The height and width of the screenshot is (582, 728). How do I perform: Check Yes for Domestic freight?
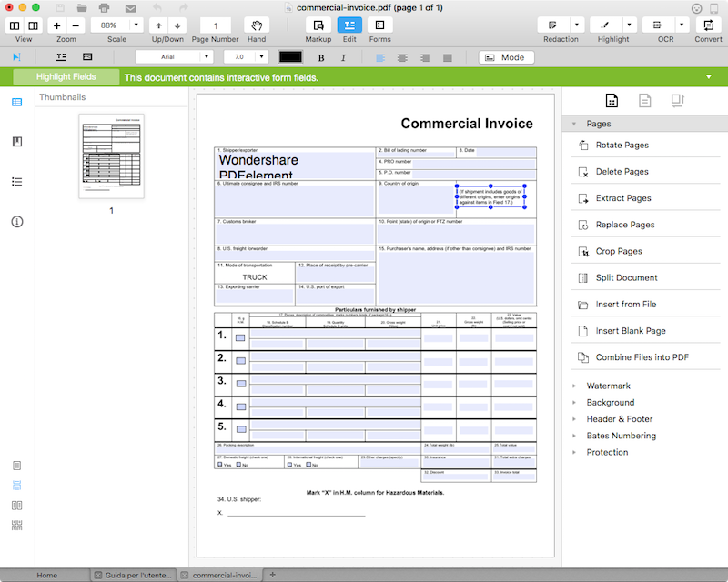click(220, 465)
